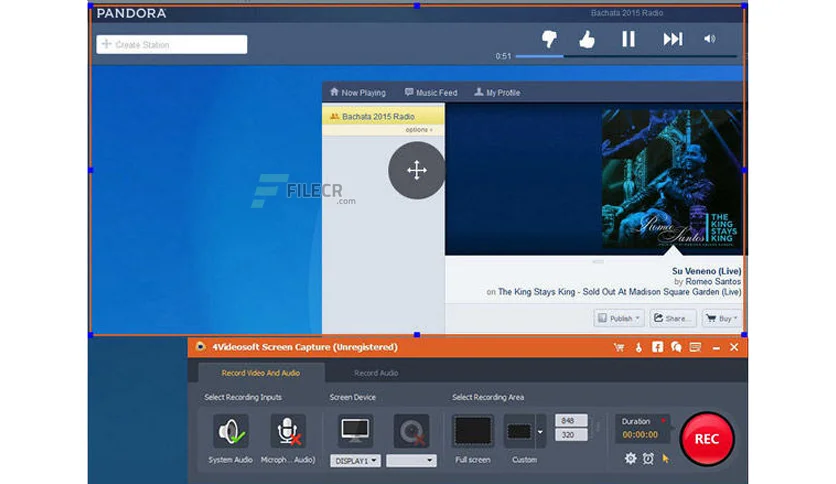
Task: Select Custom recording area
Action: pos(519,431)
